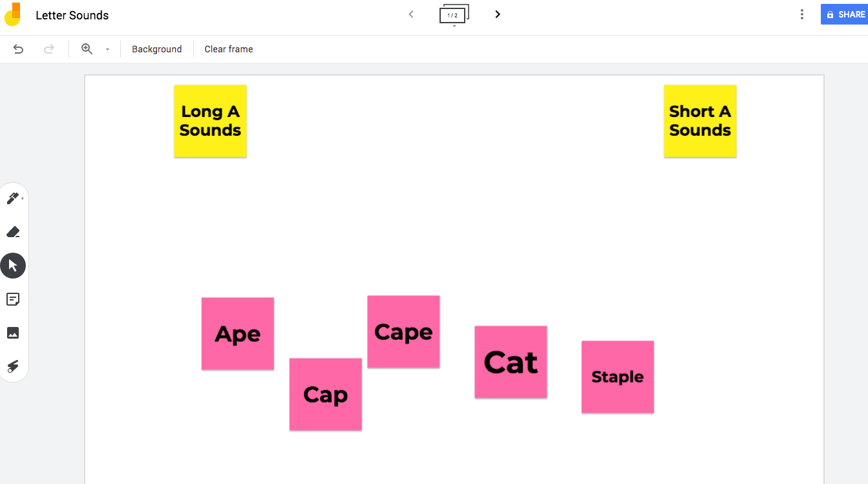Screen dimensions: 868x484
Task: Click the zoom magnifier icon
Action: tap(87, 49)
